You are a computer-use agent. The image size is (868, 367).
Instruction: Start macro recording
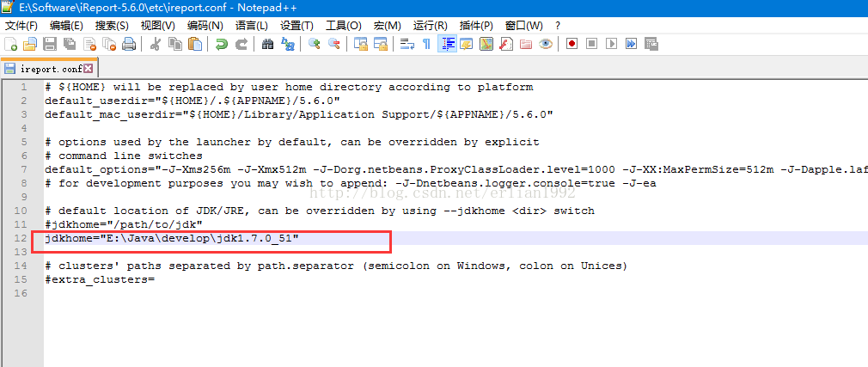tap(572, 45)
